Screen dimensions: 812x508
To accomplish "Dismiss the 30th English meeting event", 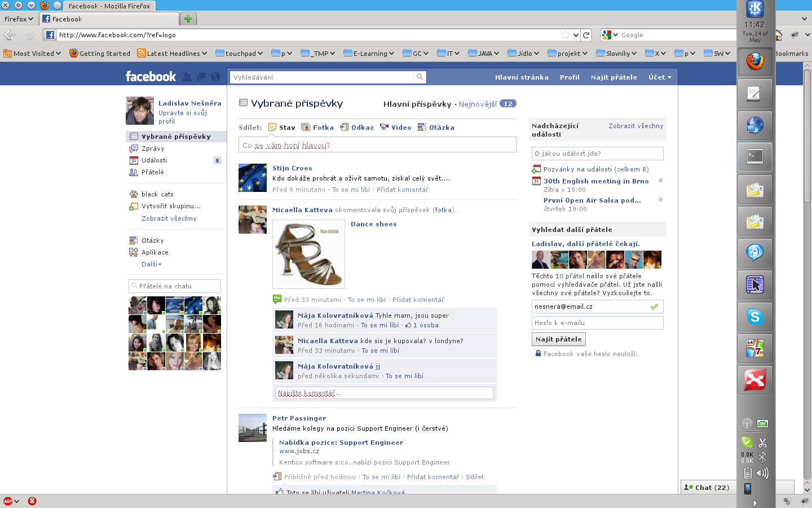I will click(660, 181).
